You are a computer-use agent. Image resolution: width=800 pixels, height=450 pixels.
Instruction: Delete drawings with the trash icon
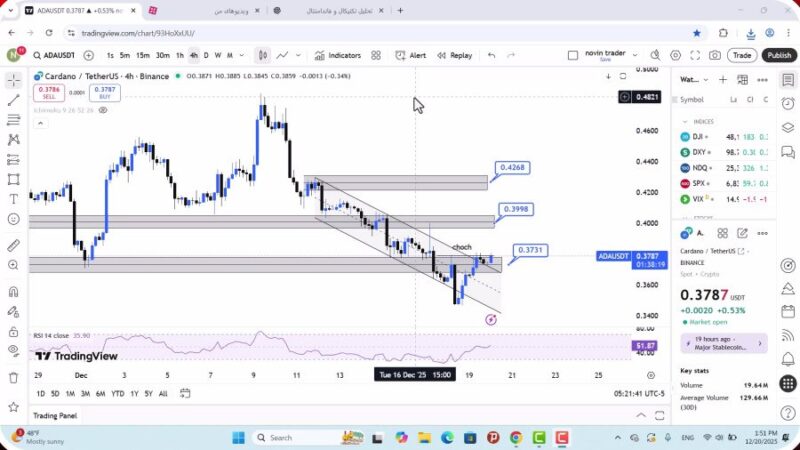[x=13, y=377]
